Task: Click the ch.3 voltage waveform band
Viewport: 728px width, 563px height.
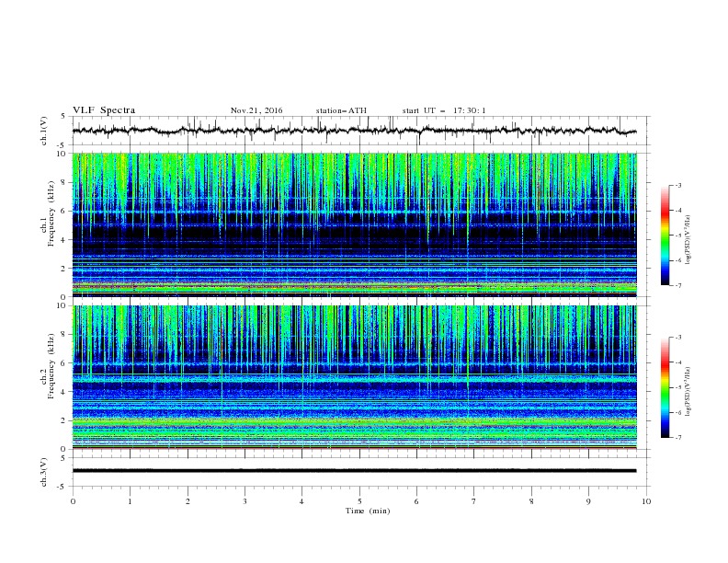Action: coord(354,471)
